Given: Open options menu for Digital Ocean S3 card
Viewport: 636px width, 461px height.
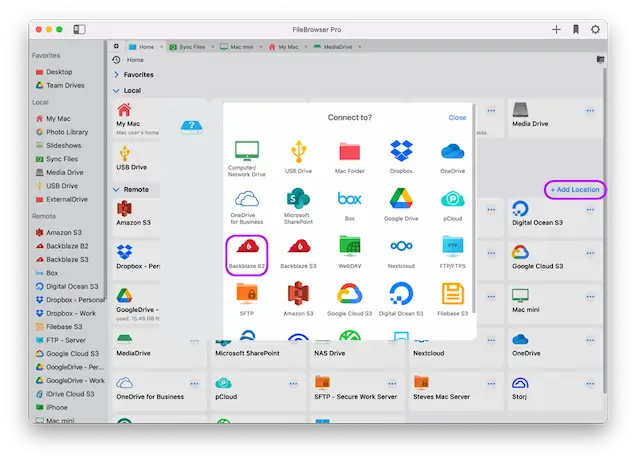Looking at the screenshot, I should tap(590, 210).
